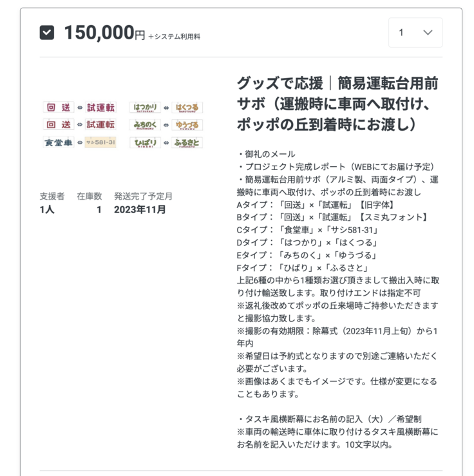This screenshot has width=474, height=476.
Task: Click the 発送完了予定月 2023年11月 value
Action: (x=140, y=209)
